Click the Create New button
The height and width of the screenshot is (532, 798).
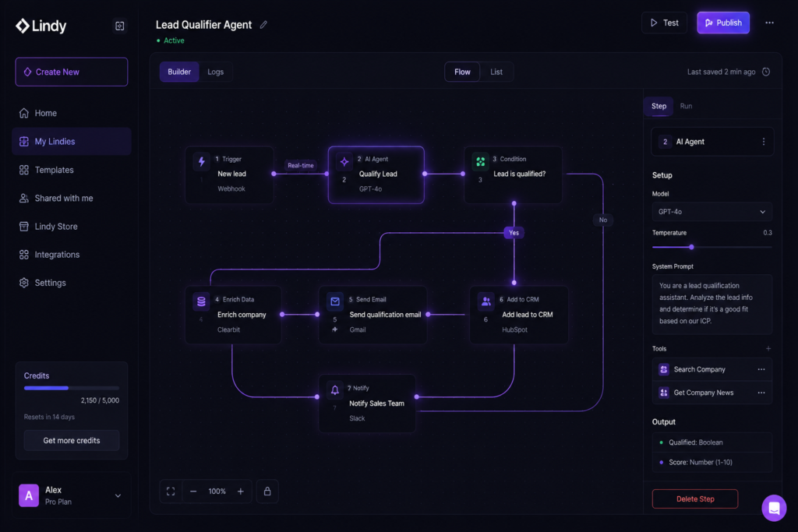(x=71, y=72)
